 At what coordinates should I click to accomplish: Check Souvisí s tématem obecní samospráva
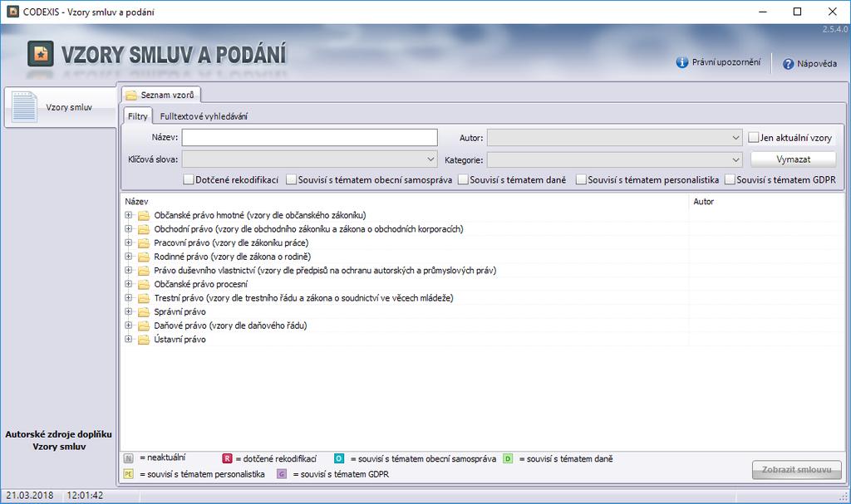tap(292, 179)
